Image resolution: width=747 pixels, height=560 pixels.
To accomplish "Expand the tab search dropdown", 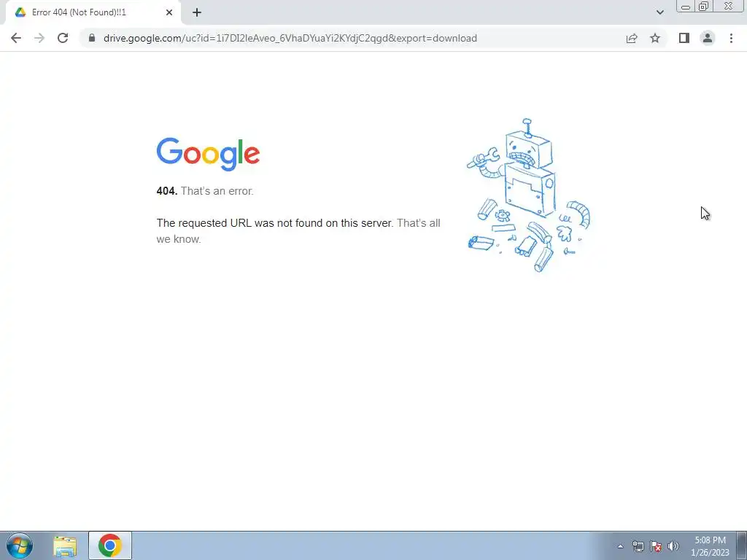I will click(659, 12).
